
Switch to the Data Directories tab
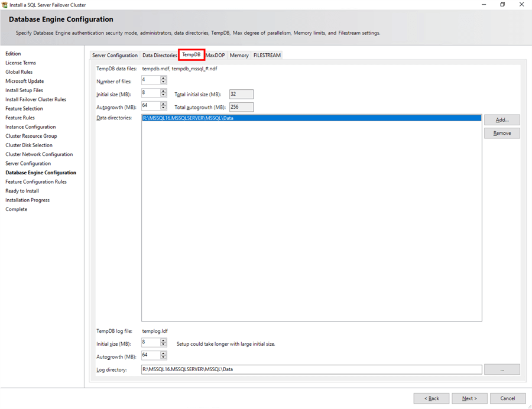pyautogui.click(x=160, y=56)
